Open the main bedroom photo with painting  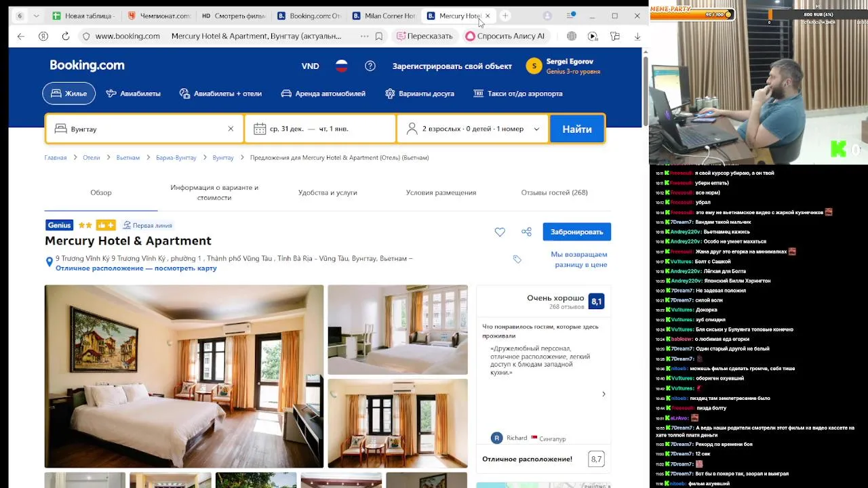[x=184, y=376]
